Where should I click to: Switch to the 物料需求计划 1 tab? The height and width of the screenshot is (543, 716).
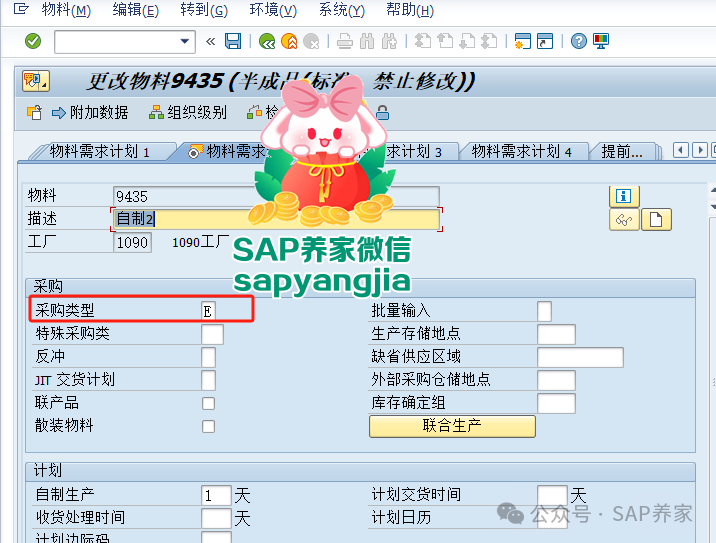coord(100,152)
